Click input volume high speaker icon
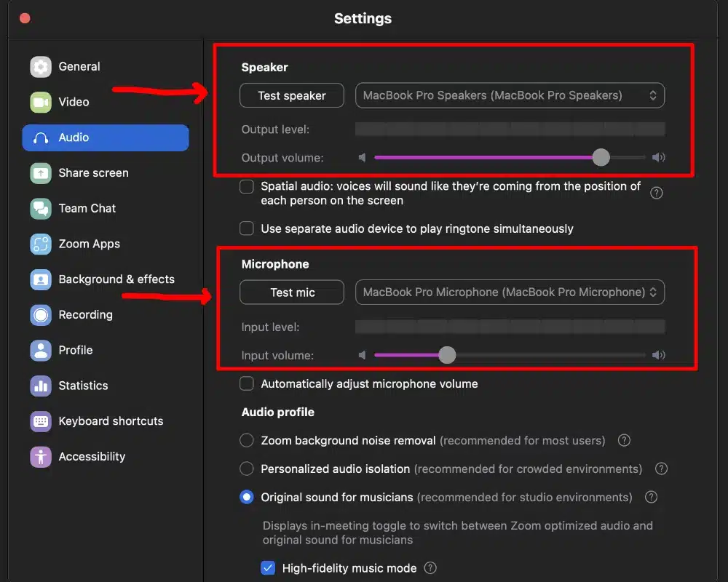728x582 pixels. [x=658, y=356]
